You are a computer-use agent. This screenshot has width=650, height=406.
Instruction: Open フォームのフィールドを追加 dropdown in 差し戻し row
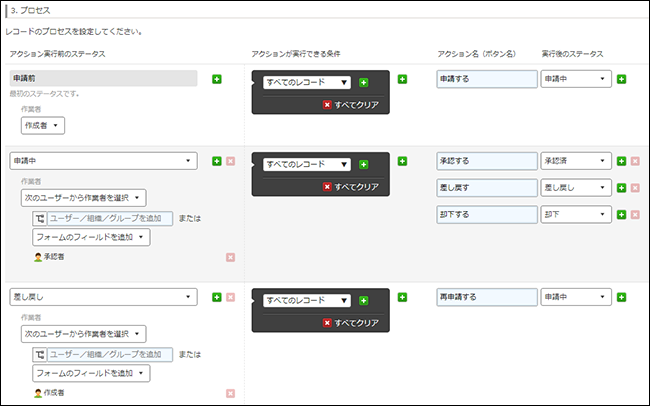[x=91, y=373]
